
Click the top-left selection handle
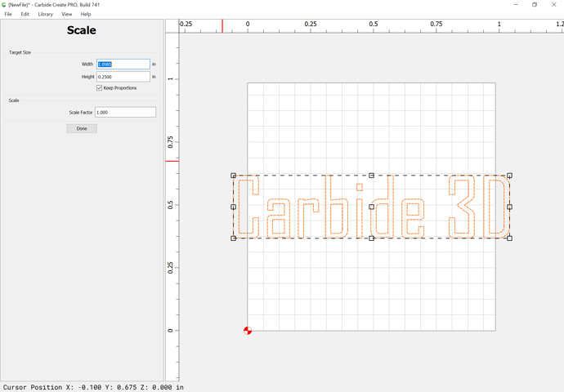tap(234, 176)
